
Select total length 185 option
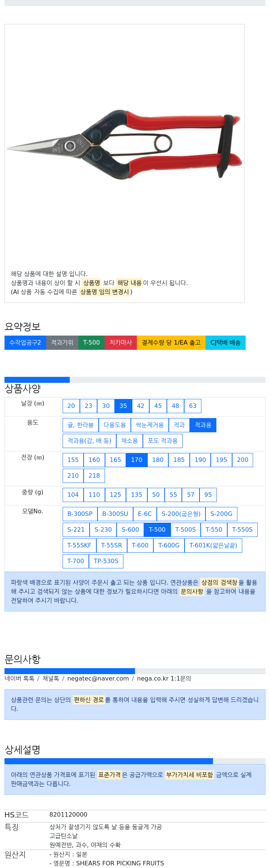tap(179, 460)
